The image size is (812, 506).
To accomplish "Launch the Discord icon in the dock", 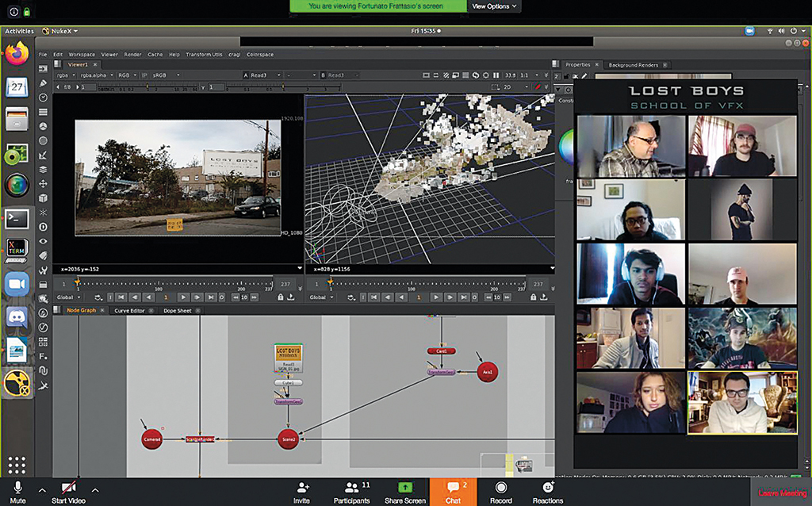I will click(x=17, y=317).
